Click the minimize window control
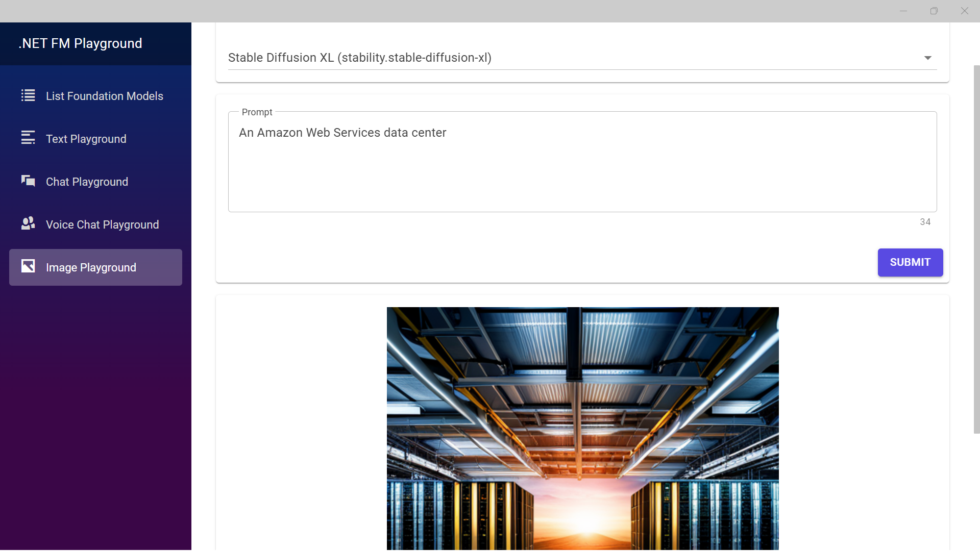Viewport: 980px width, 551px height. pyautogui.click(x=903, y=11)
